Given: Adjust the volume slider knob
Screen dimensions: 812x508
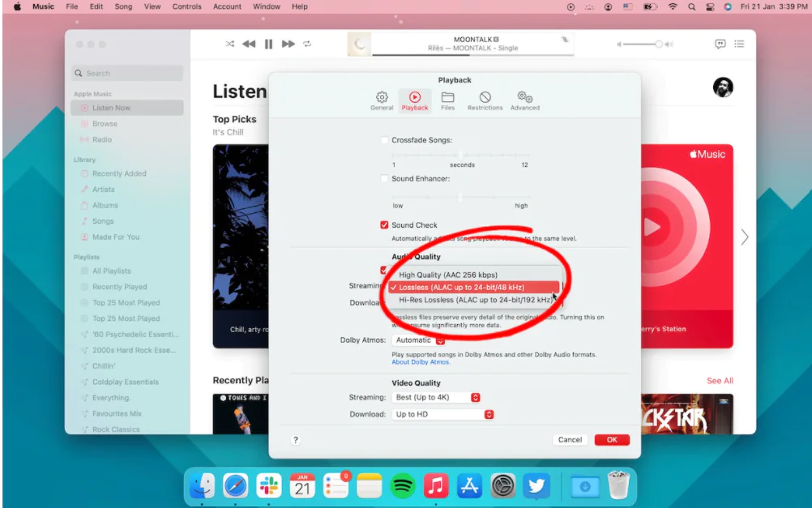Looking at the screenshot, I should (x=658, y=44).
